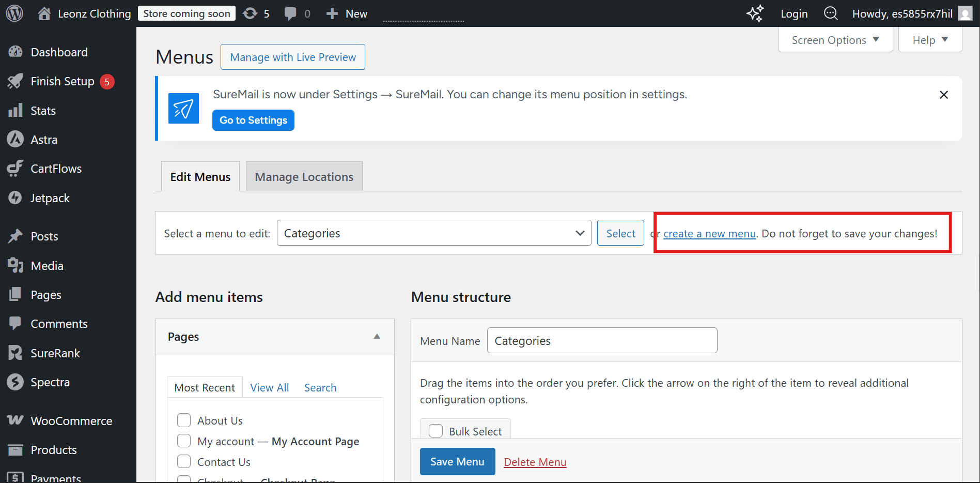Click the WordPress logo icon

tap(14, 13)
